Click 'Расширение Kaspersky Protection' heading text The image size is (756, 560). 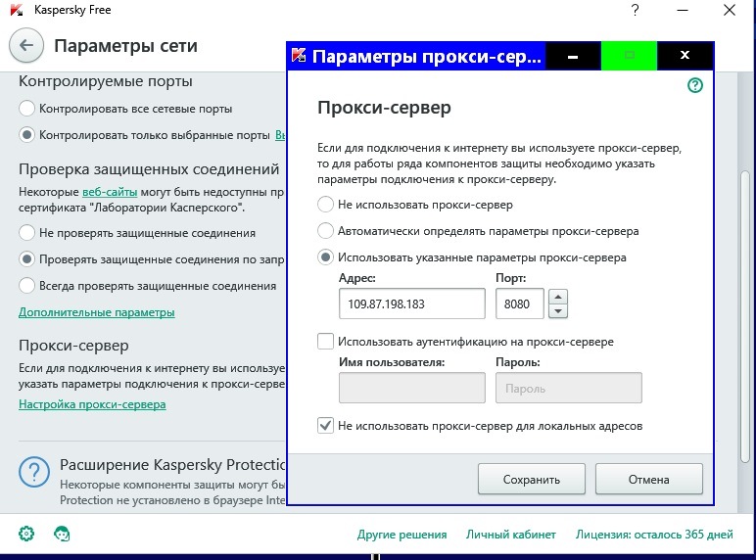(172, 465)
